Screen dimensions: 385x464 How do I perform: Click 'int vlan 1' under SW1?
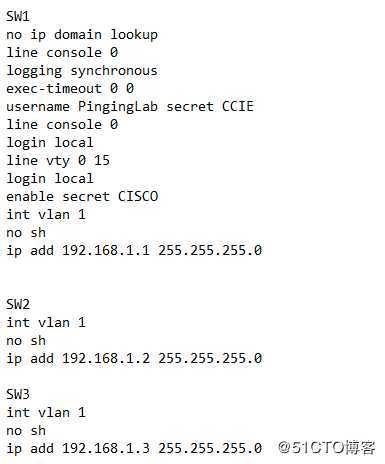pyautogui.click(x=46, y=214)
